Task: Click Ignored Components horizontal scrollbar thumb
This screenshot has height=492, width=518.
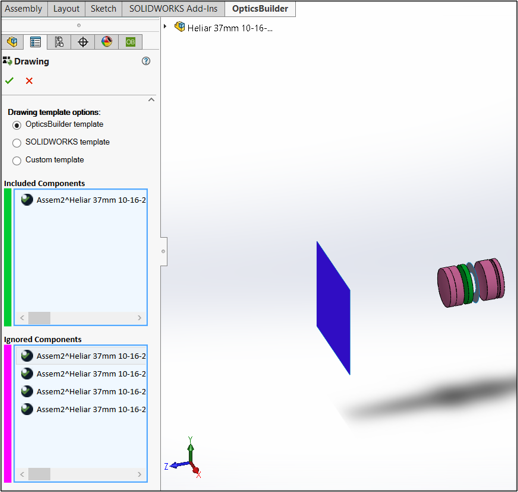Action: [x=39, y=474]
